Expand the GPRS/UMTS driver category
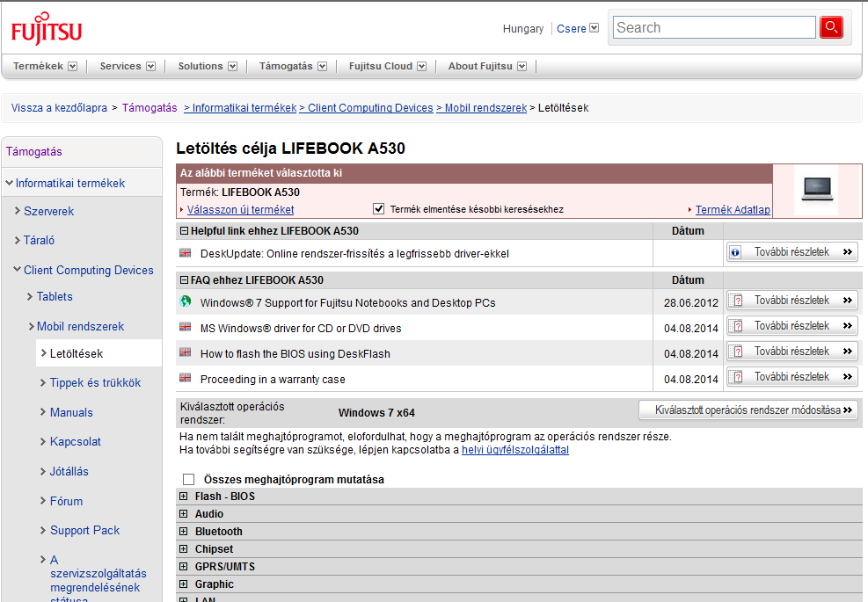 pyautogui.click(x=183, y=567)
